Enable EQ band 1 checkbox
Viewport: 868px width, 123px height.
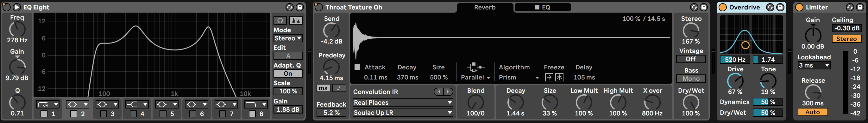44,114
